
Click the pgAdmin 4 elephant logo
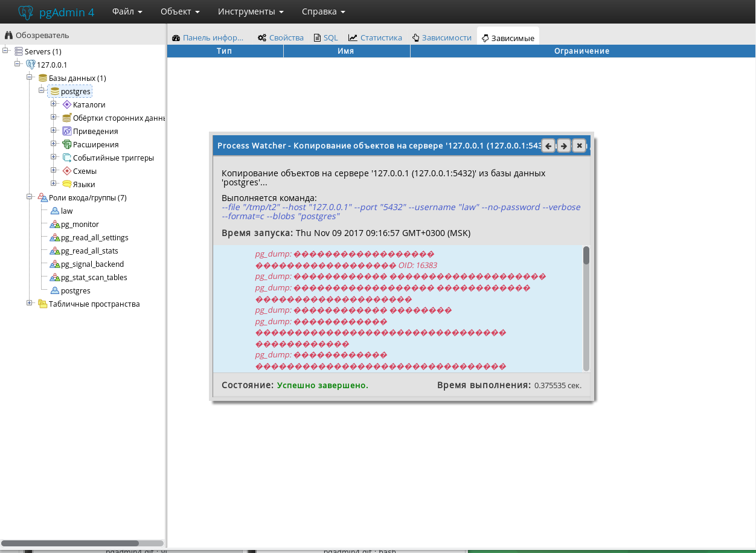click(x=25, y=12)
